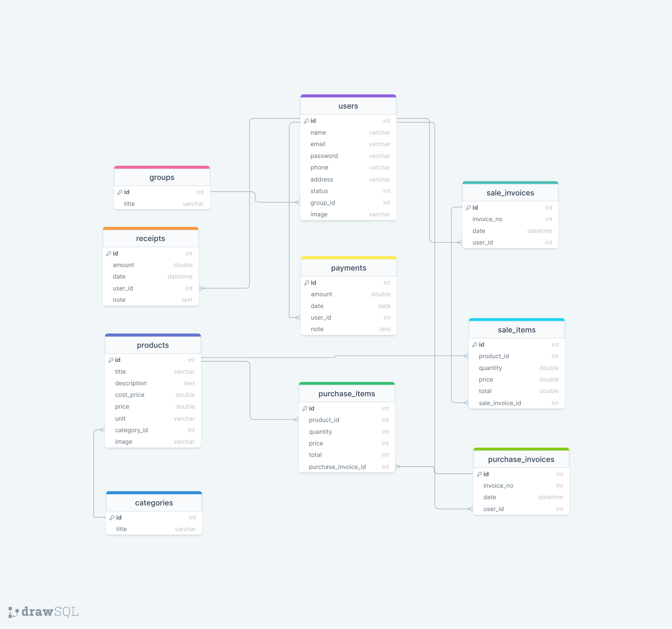Click the key icon in the groups table

coord(120,192)
